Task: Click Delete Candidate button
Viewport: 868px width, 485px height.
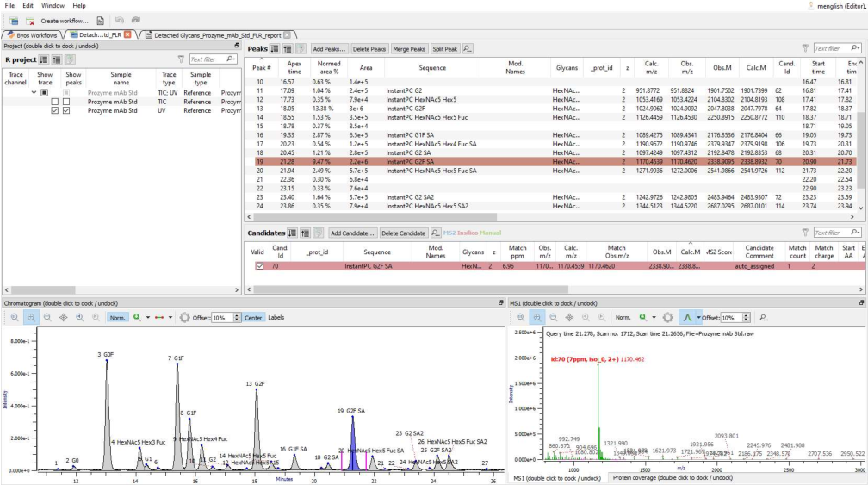Action: [x=404, y=233]
